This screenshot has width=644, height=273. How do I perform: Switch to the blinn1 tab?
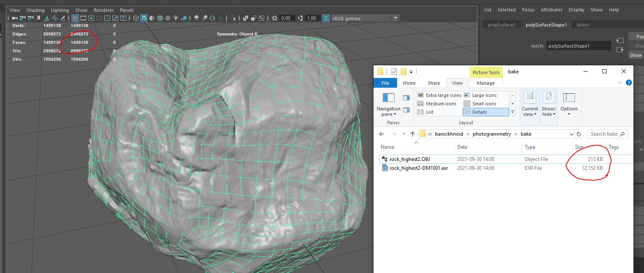(x=584, y=25)
